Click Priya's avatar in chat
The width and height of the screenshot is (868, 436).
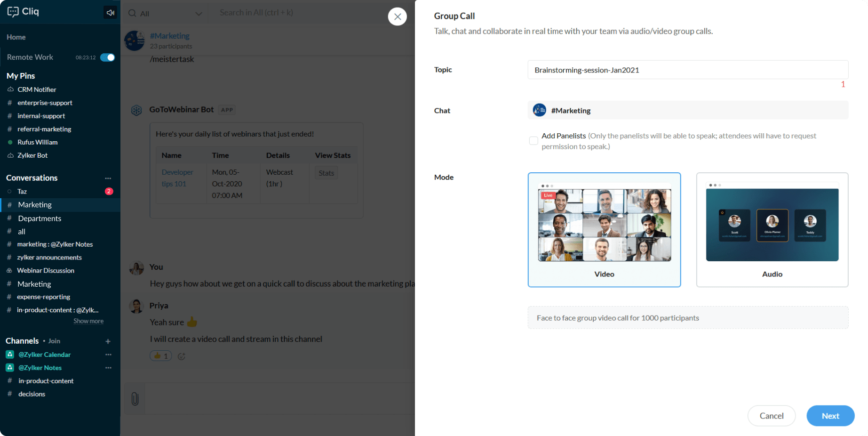point(136,306)
